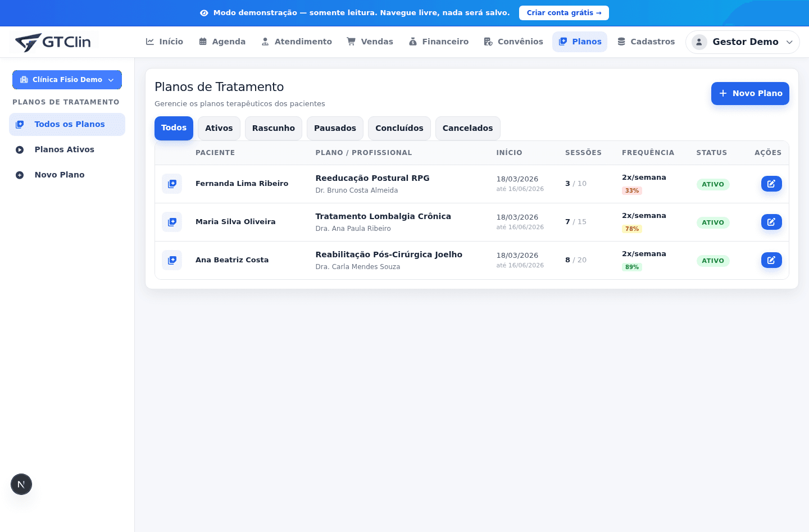Click the Planos icon in top navigation

pos(563,42)
